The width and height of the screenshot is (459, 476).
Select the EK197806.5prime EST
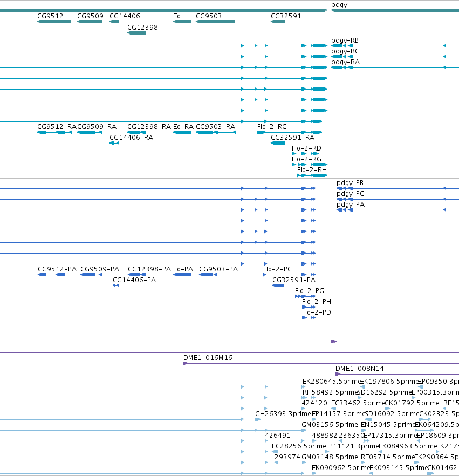coord(362,387)
